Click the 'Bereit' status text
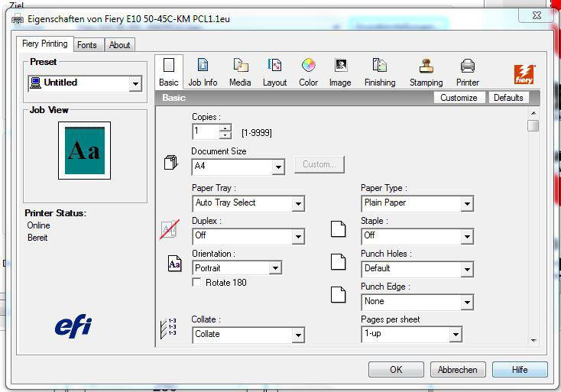 point(37,238)
